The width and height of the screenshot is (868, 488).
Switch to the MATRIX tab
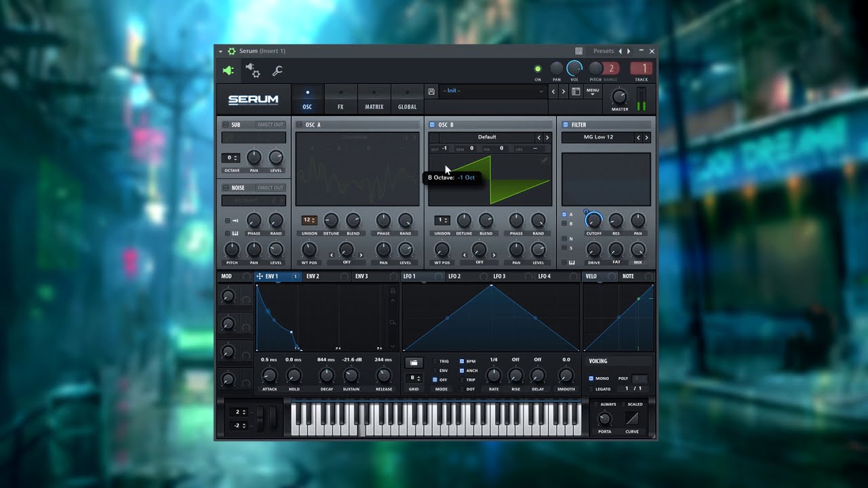(374, 99)
